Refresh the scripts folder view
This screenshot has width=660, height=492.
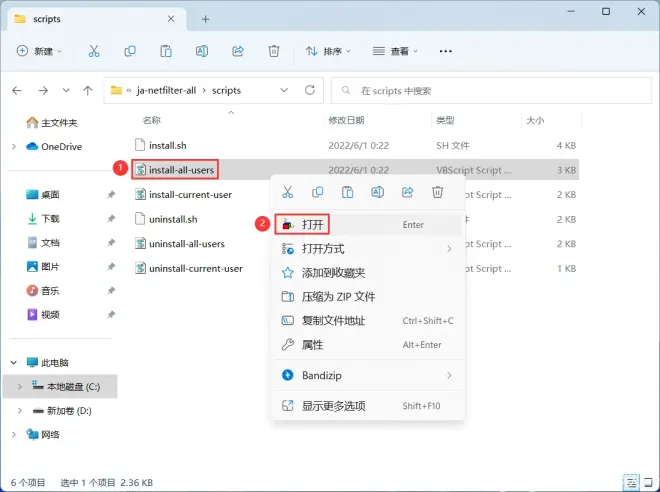tap(310, 90)
